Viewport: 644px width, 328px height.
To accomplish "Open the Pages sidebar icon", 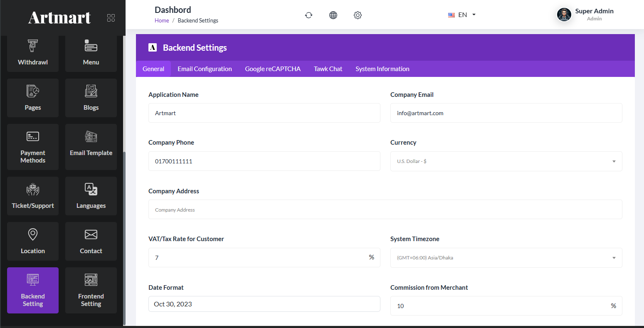I will coord(33,98).
